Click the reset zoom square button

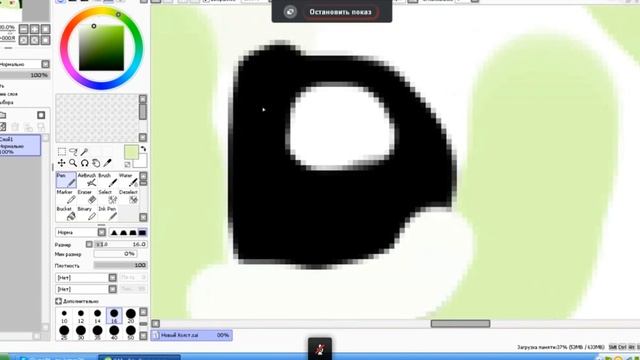pyautogui.click(x=45, y=29)
